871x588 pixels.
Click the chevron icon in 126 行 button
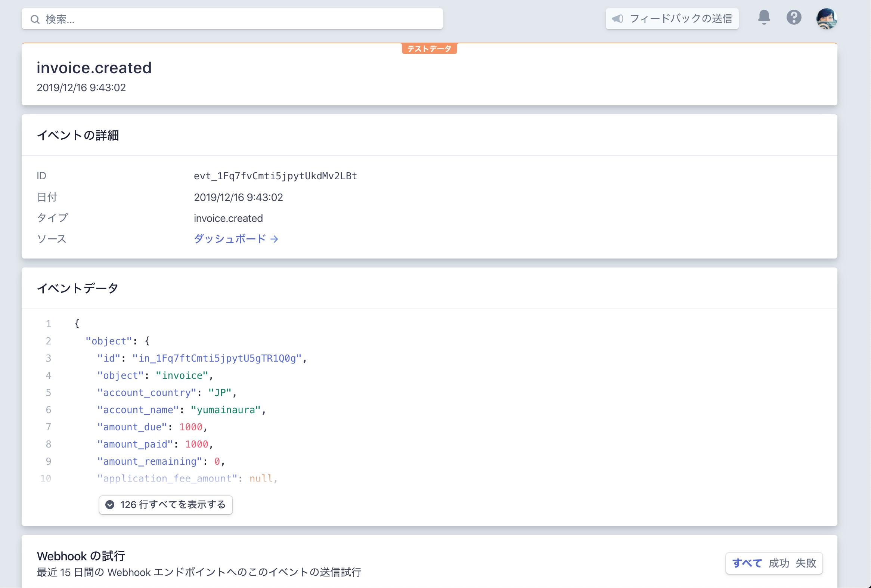[110, 505]
